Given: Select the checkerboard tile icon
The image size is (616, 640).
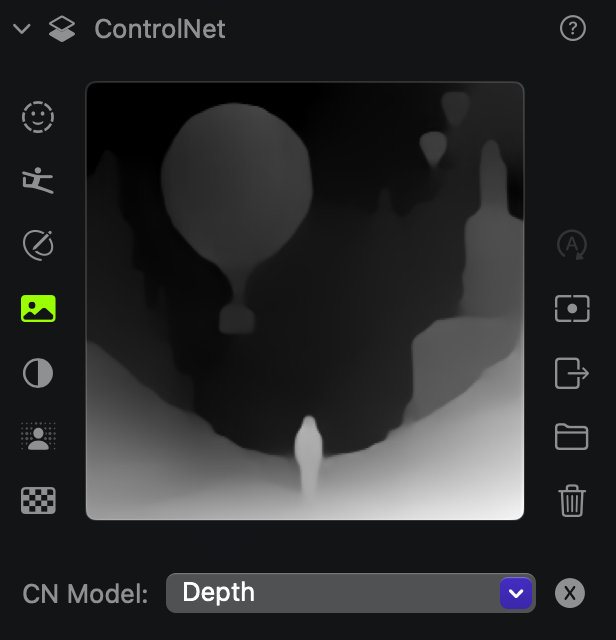Looking at the screenshot, I should click(x=38, y=500).
